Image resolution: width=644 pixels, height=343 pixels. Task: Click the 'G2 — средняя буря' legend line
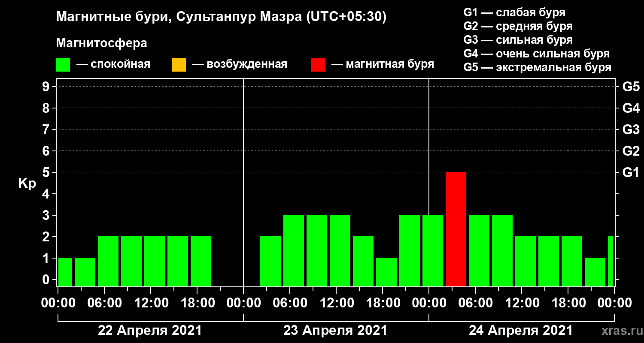coord(518,26)
